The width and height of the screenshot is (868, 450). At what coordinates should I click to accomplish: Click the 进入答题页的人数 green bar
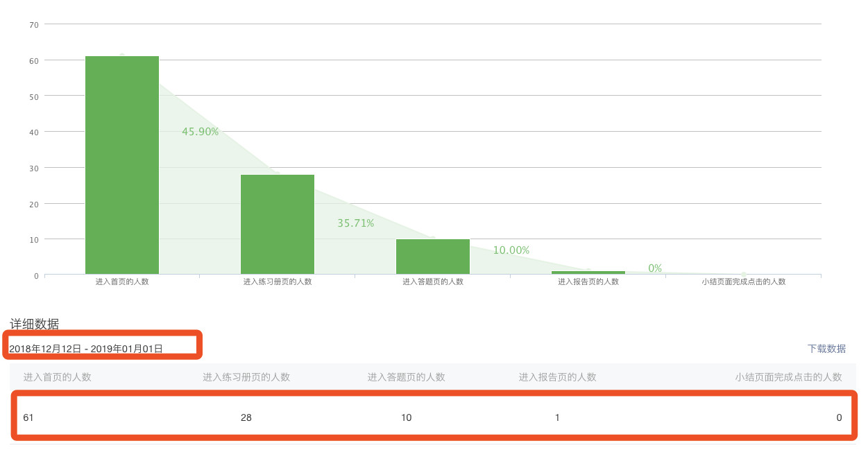(x=433, y=257)
